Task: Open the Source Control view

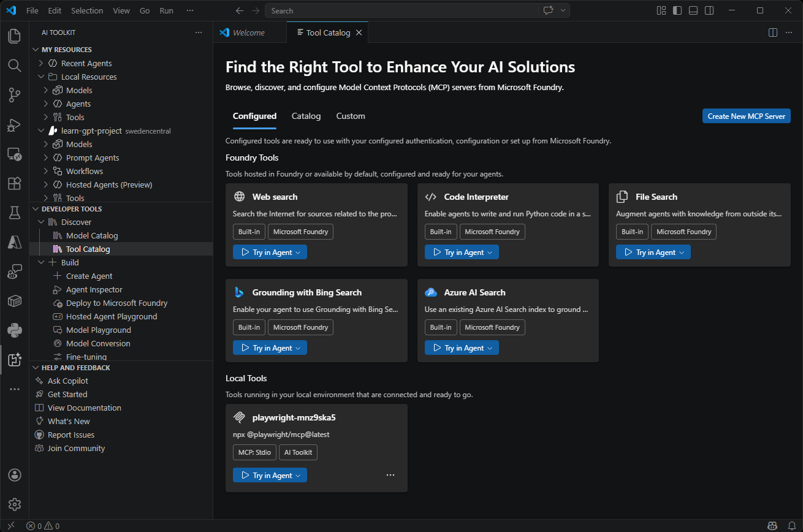Action: coord(14,95)
